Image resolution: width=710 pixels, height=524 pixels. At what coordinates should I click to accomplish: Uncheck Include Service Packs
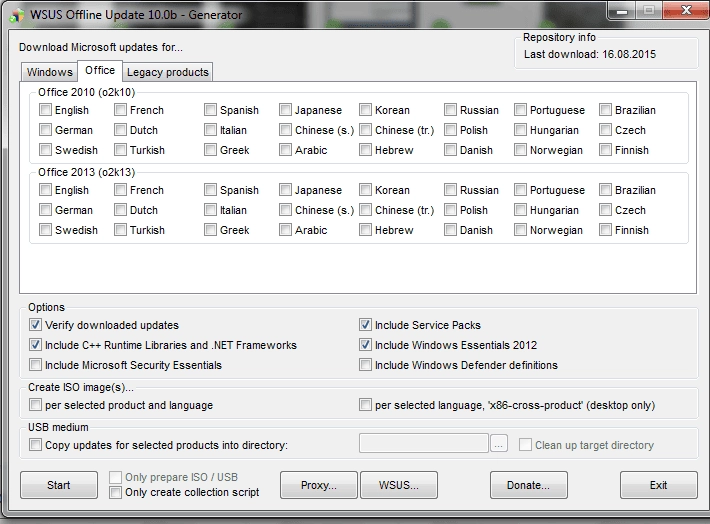click(x=365, y=325)
